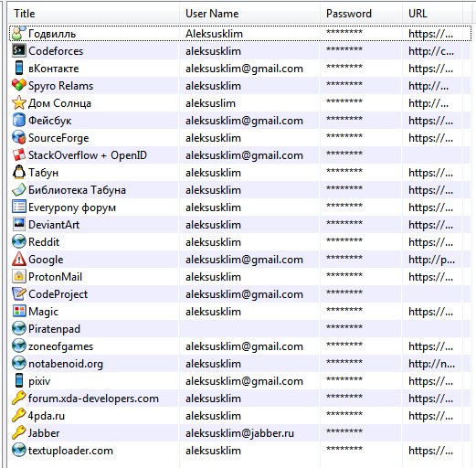
Task: Click the 4pda.ru key icon
Action: 19,415
